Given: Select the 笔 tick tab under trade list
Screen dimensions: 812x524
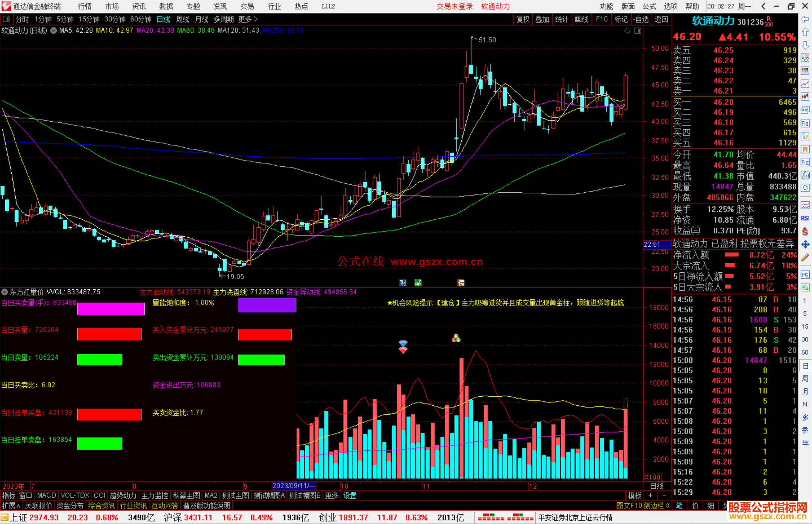Looking at the screenshot, I should tap(679, 506).
